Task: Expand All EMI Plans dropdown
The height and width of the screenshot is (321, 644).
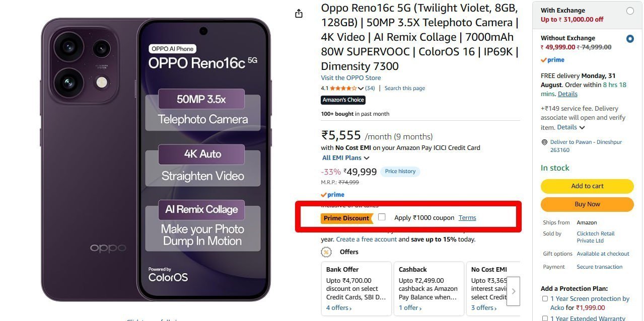Action: (x=346, y=158)
